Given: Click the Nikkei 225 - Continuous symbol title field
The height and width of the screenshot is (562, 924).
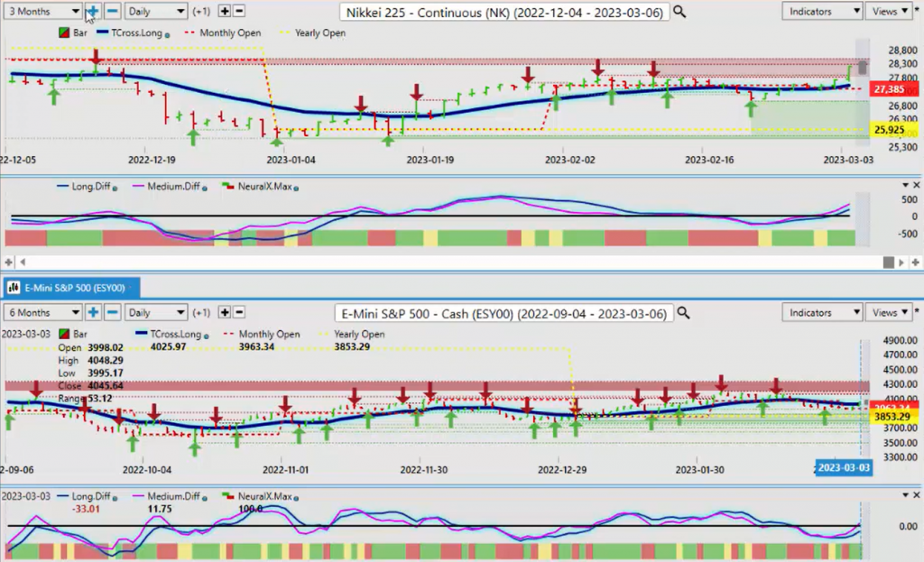Looking at the screenshot, I should [x=504, y=13].
